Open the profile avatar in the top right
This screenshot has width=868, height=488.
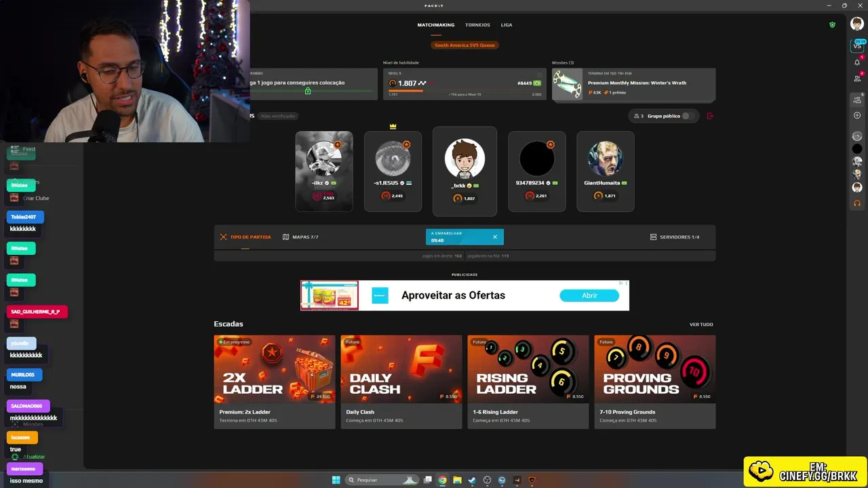point(857,24)
